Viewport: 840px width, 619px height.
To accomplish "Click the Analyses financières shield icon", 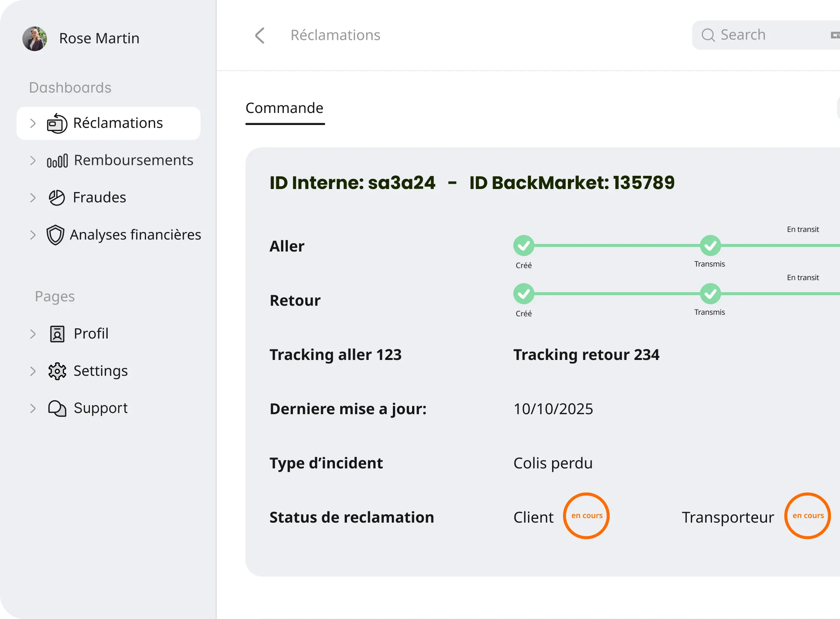I will 55,235.
